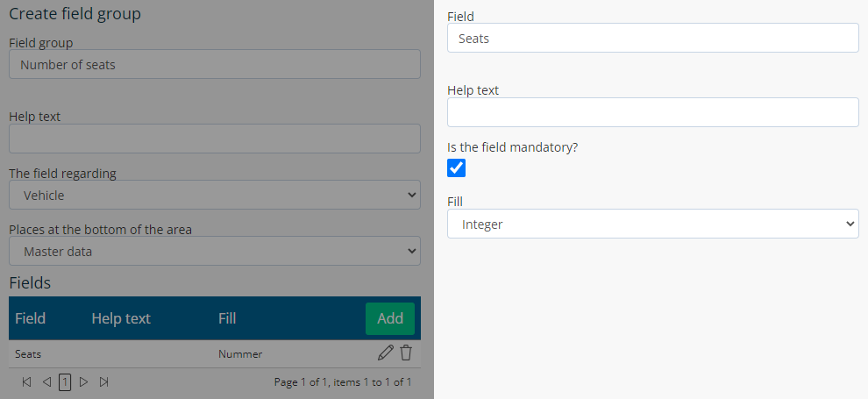Go to last page in pager
Image resolution: width=868 pixels, height=399 pixels.
[103, 381]
